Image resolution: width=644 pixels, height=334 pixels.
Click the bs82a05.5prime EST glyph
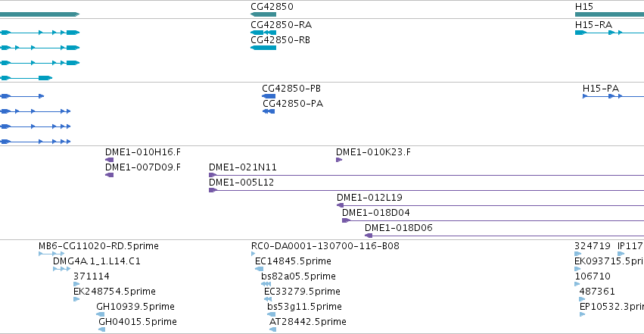[x=266, y=284]
